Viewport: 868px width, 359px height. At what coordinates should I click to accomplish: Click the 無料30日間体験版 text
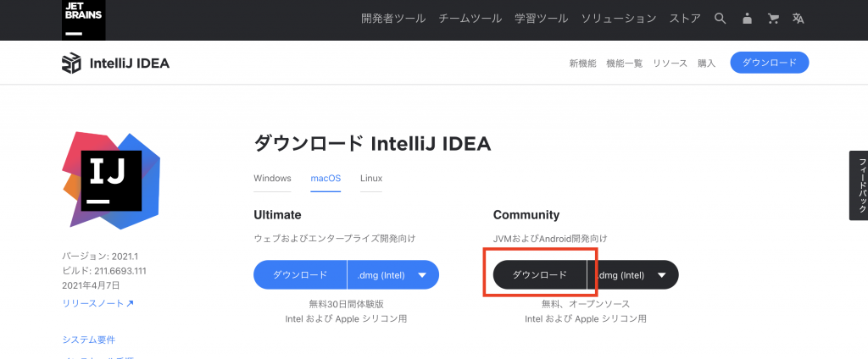(346, 304)
